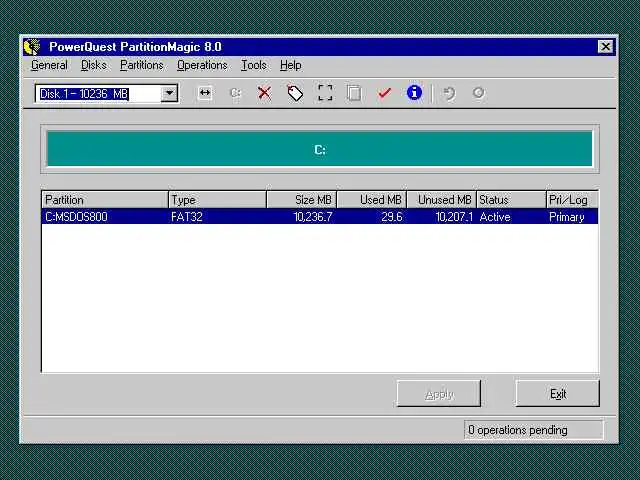Close the PartitionMagic window
Screen dimensions: 640x480
[x=606, y=47]
